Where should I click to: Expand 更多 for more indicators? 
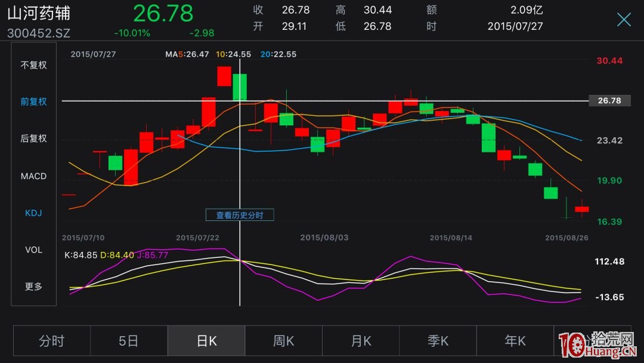click(x=34, y=287)
